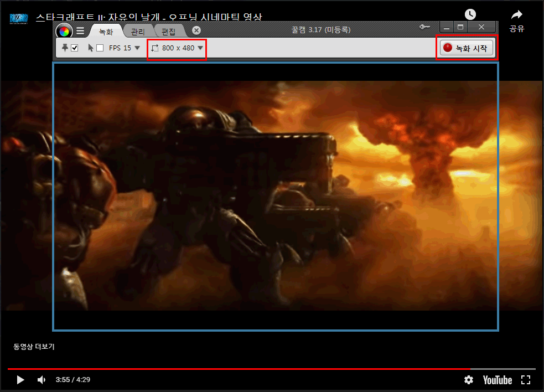Click the YouTube video title text
Viewport: 544px width, 392px height.
(x=149, y=17)
